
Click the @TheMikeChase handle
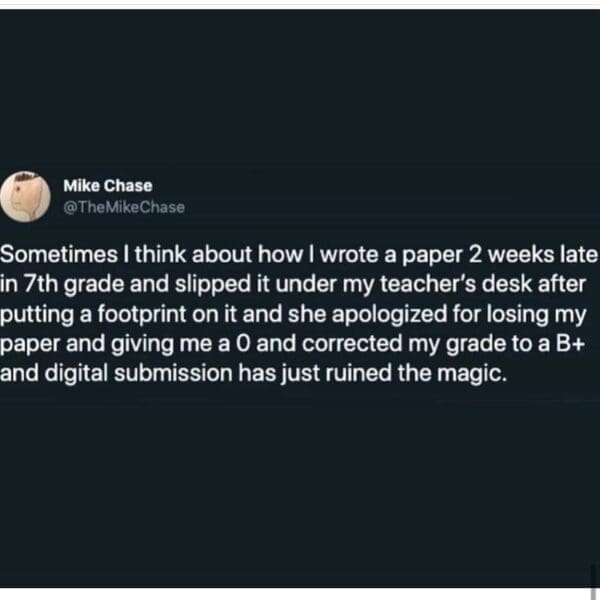click(123, 207)
